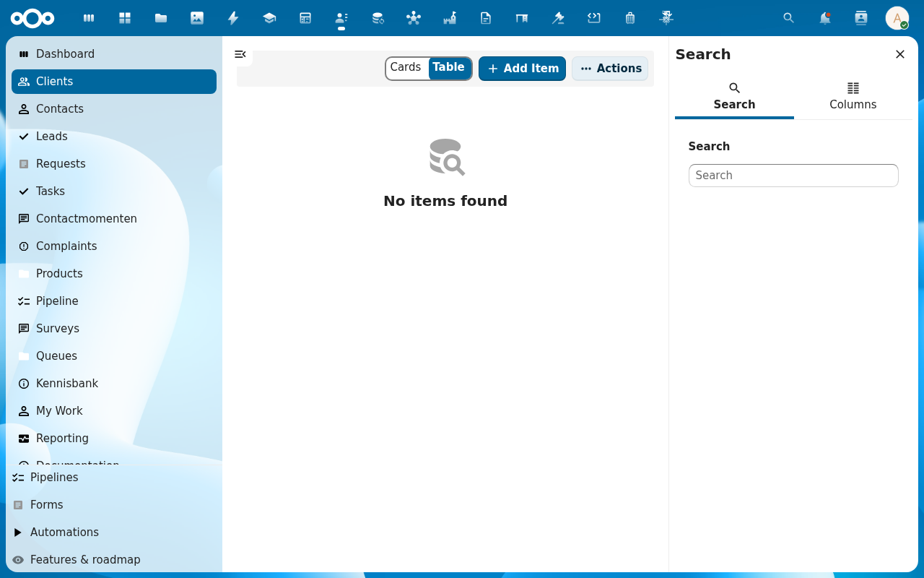924x578 pixels.
Task: Focus the Search input field
Action: [x=793, y=176]
